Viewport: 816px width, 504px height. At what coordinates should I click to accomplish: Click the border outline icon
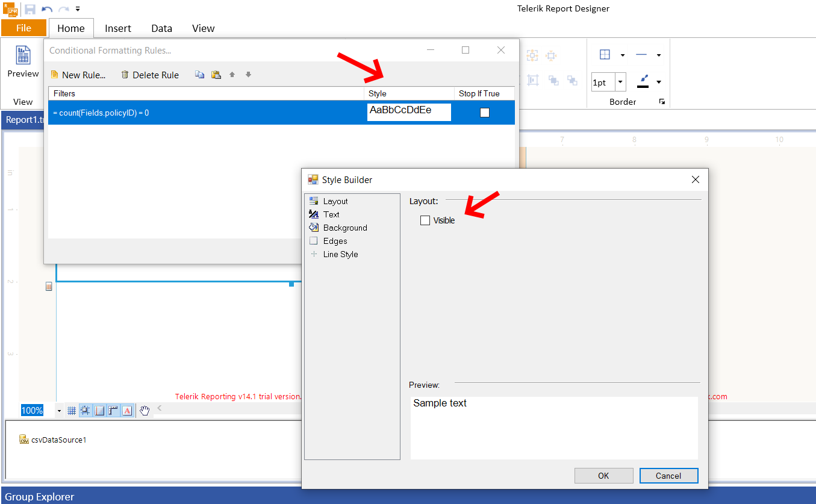tap(605, 55)
